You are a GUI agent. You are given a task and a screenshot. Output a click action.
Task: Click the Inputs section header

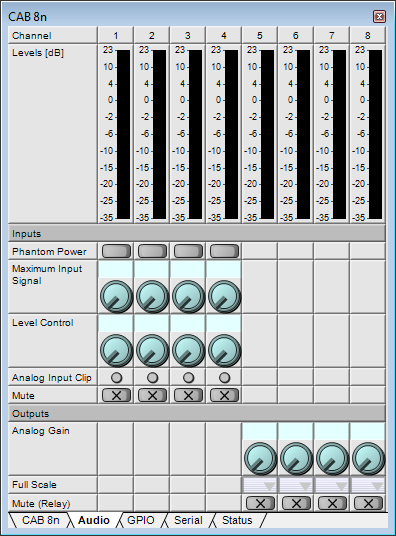(197, 233)
